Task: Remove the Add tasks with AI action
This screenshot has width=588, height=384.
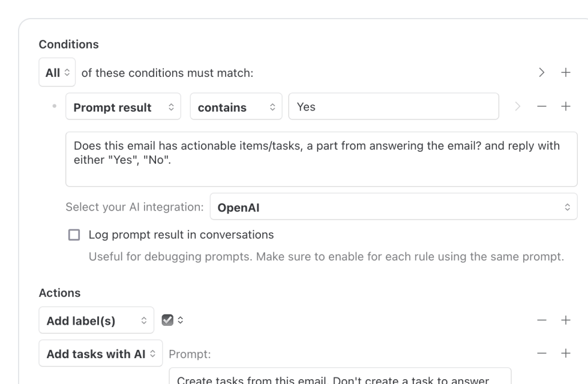Action: pos(542,354)
